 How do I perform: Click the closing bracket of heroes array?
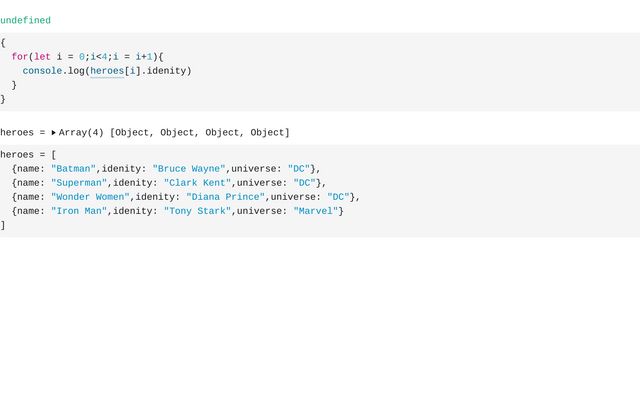pos(3,225)
